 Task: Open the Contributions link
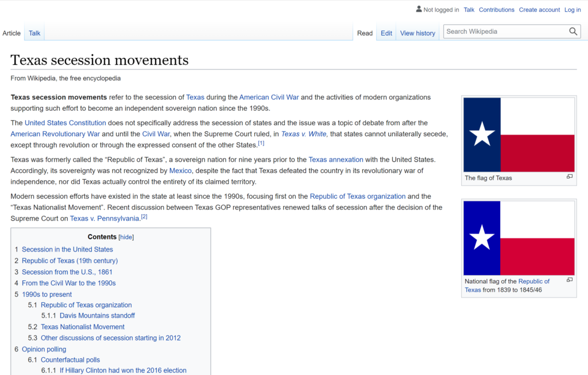[x=497, y=10]
